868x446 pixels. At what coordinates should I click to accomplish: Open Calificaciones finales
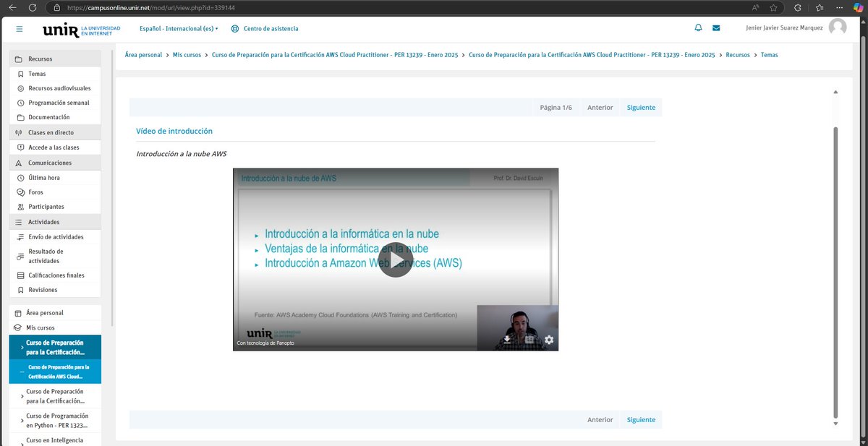pyautogui.click(x=56, y=275)
